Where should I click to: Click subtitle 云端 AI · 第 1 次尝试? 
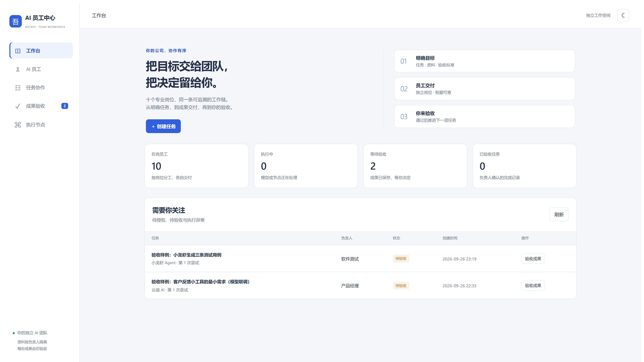point(170,290)
